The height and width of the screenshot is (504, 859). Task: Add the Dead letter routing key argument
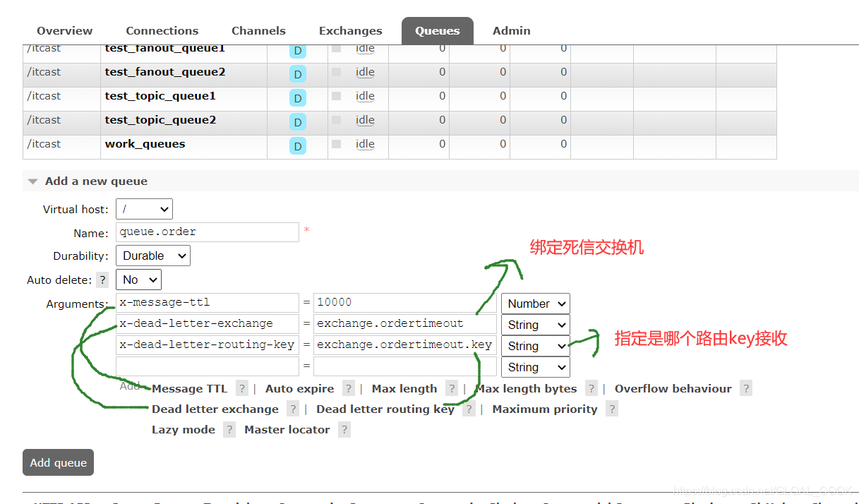click(x=385, y=409)
